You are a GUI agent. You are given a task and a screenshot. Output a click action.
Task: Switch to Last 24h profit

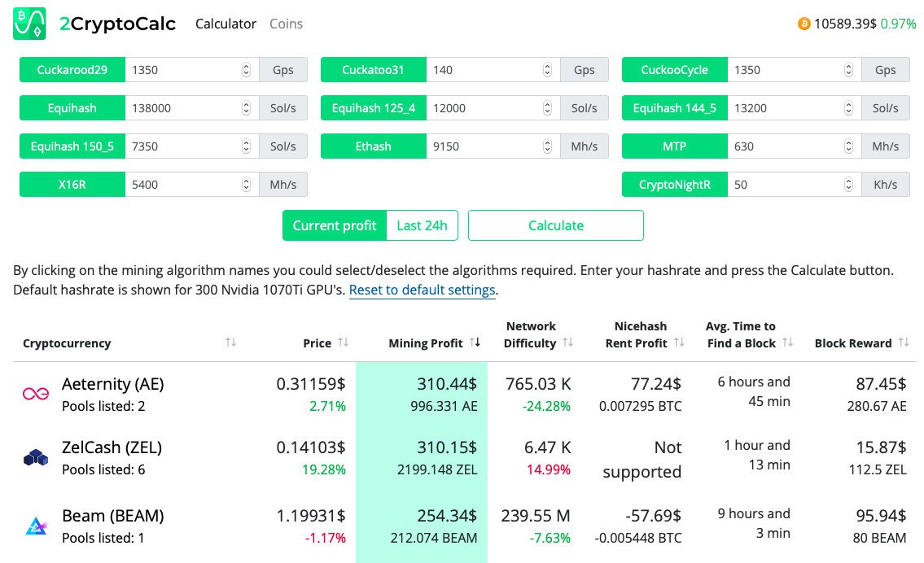[x=422, y=225]
